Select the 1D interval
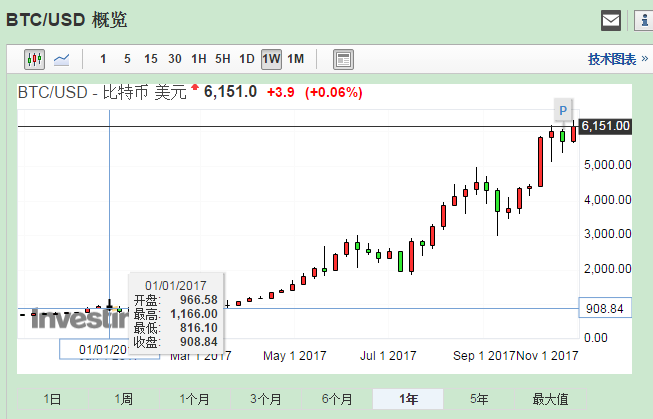 tap(247, 59)
